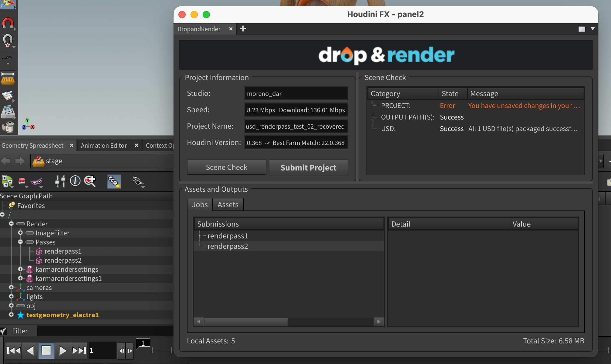The width and height of the screenshot is (611, 364).
Task: Click the magnifier search icon in scene graph toolbar
Action: click(90, 181)
